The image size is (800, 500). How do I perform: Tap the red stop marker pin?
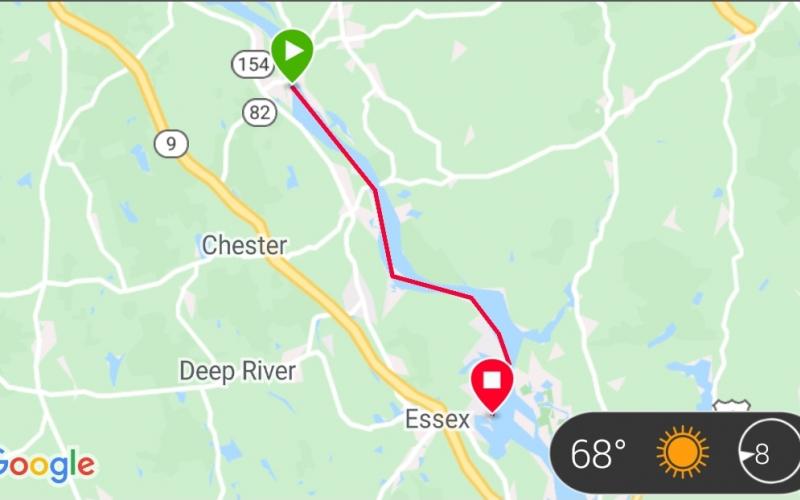pos(492,383)
